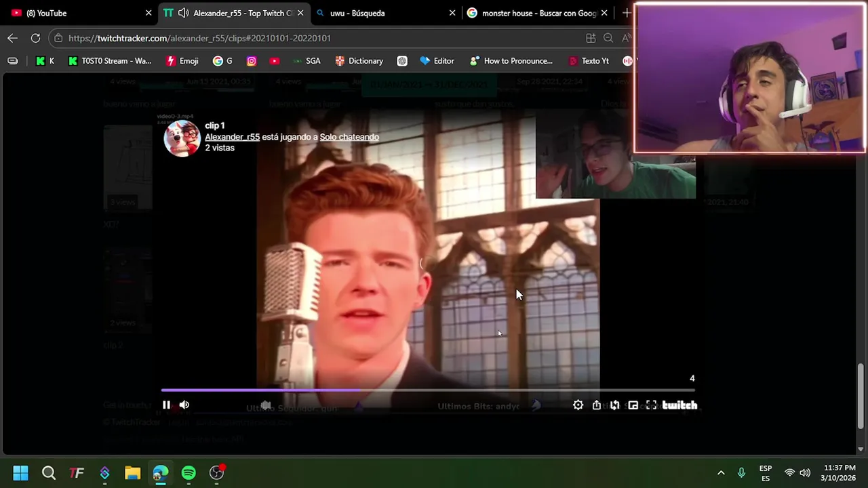The image size is (868, 488).
Task: Enter fullscreen in the Twitch player
Action: pyautogui.click(x=651, y=405)
